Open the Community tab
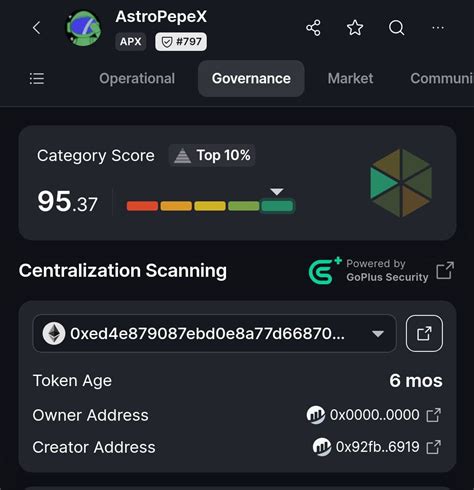Screen dimensions: 474x490 coord(442,79)
